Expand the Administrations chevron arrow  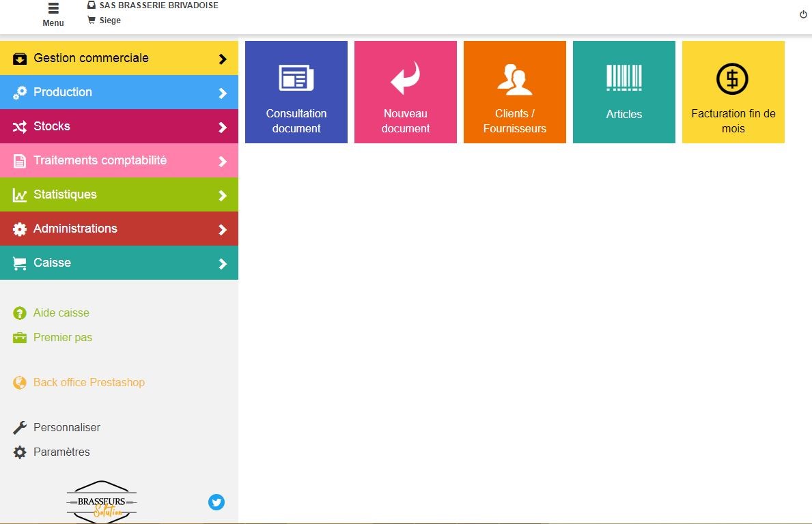[x=223, y=230]
